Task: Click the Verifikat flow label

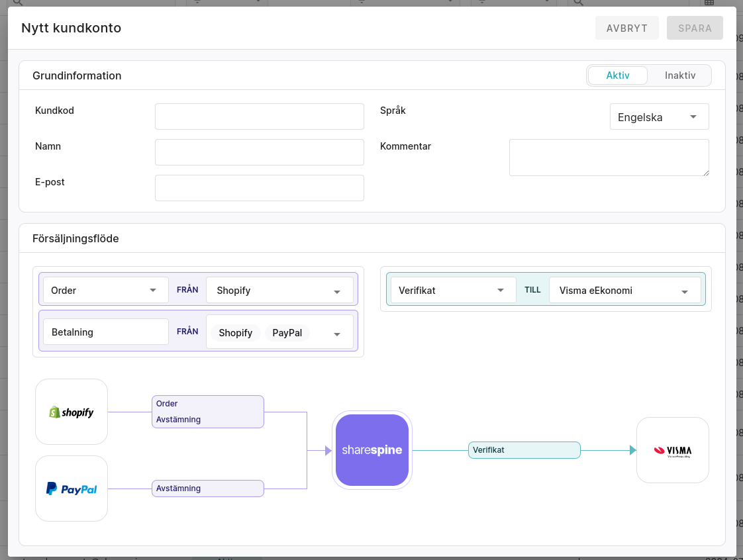Action: pyautogui.click(x=524, y=450)
